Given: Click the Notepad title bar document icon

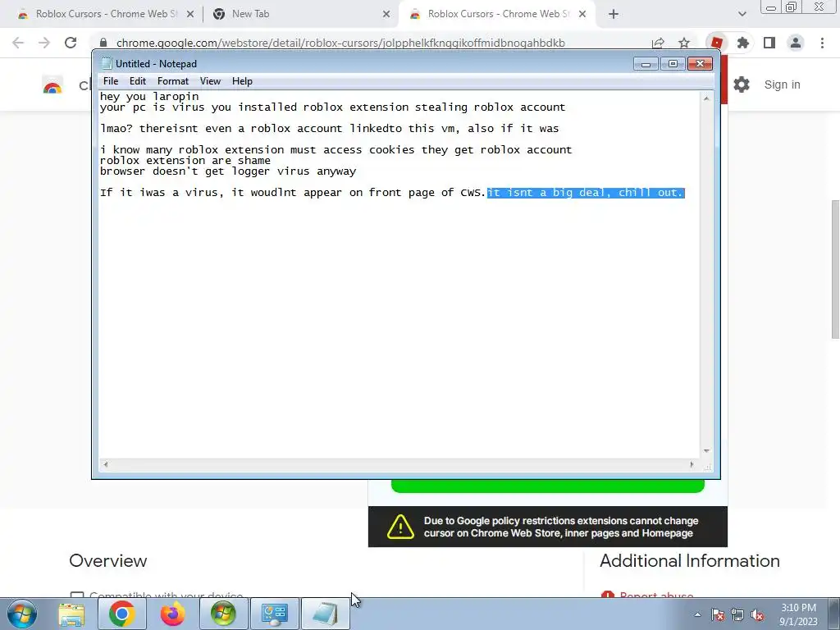Looking at the screenshot, I should point(107,64).
